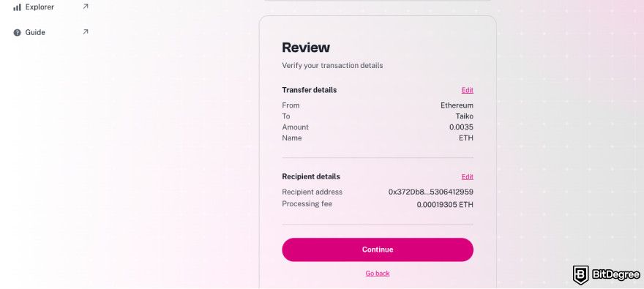Viewport: 644px width, 289px height.
Task: Click the Explorer bar chart icon
Action: (x=17, y=7)
